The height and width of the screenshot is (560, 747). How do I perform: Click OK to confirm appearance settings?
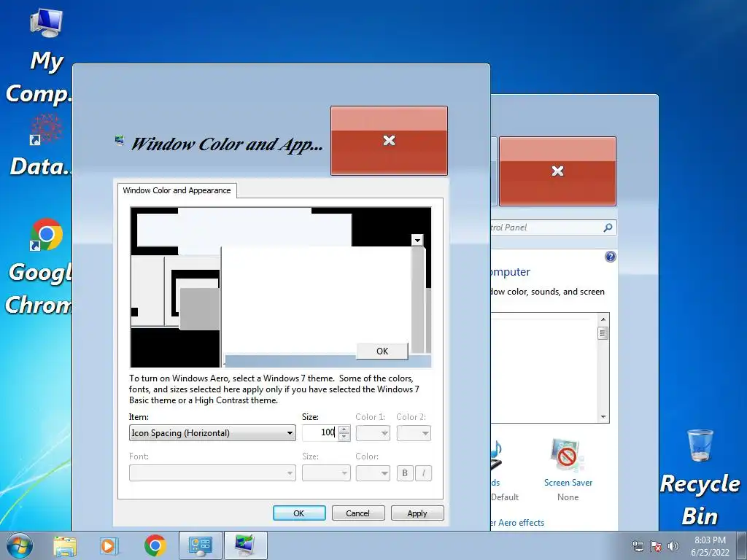[299, 513]
